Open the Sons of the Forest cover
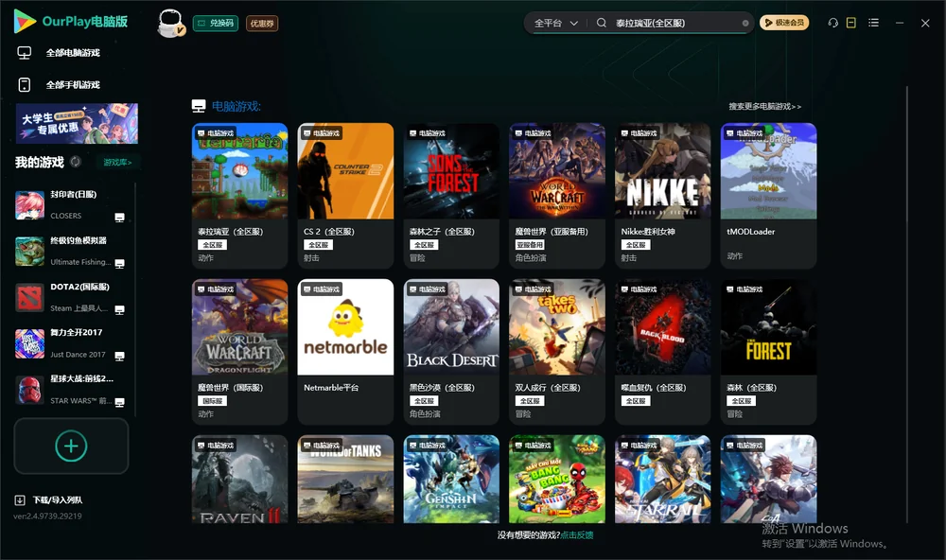This screenshot has width=946, height=560. coord(451,171)
